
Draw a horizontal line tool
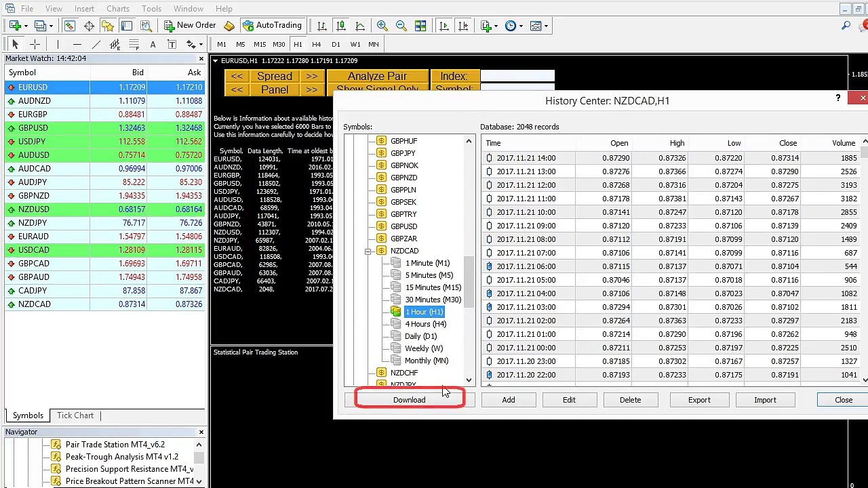tap(77, 44)
